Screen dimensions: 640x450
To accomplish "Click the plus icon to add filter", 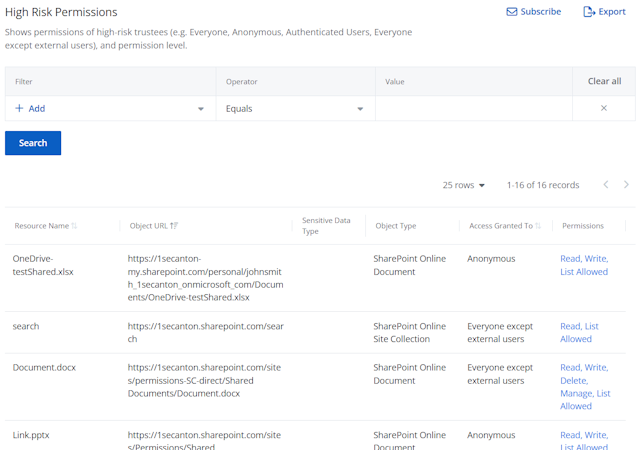I will 19,108.
